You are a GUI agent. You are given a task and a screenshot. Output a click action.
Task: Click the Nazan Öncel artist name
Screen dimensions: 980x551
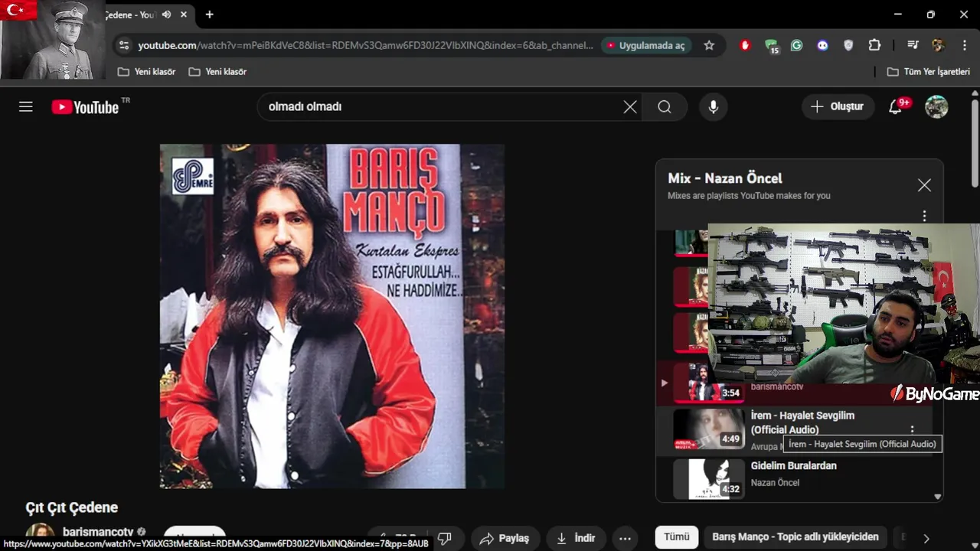775,483
